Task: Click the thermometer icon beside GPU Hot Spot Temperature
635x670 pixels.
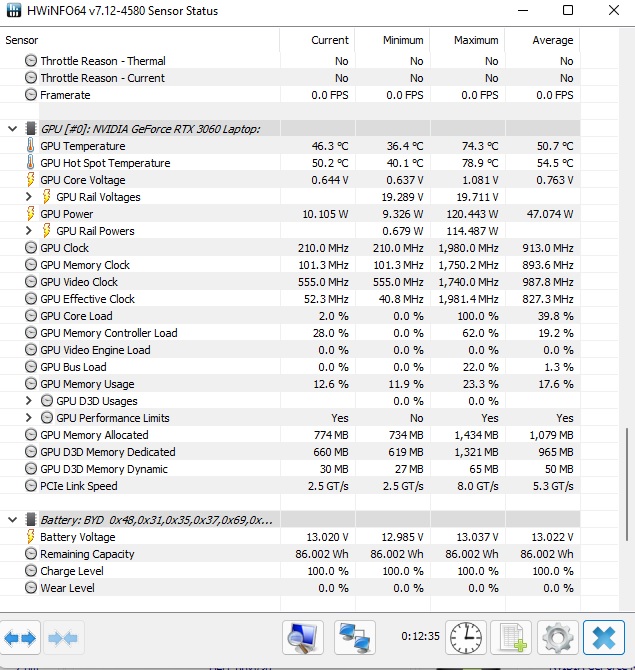Action: click(30, 163)
